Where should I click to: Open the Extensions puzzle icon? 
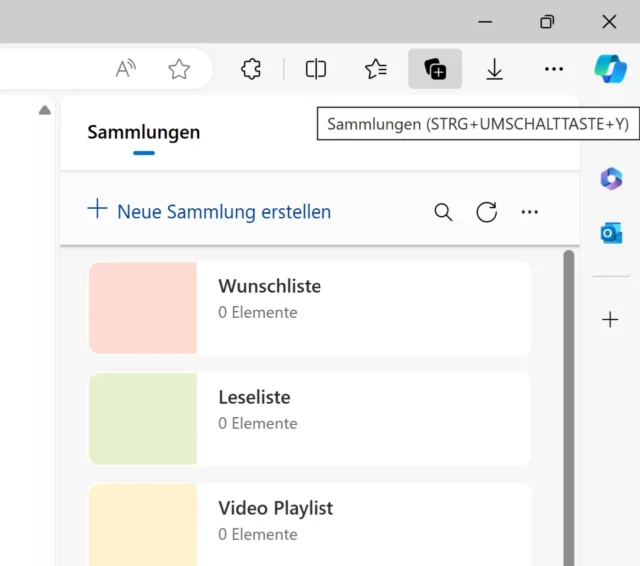point(251,69)
